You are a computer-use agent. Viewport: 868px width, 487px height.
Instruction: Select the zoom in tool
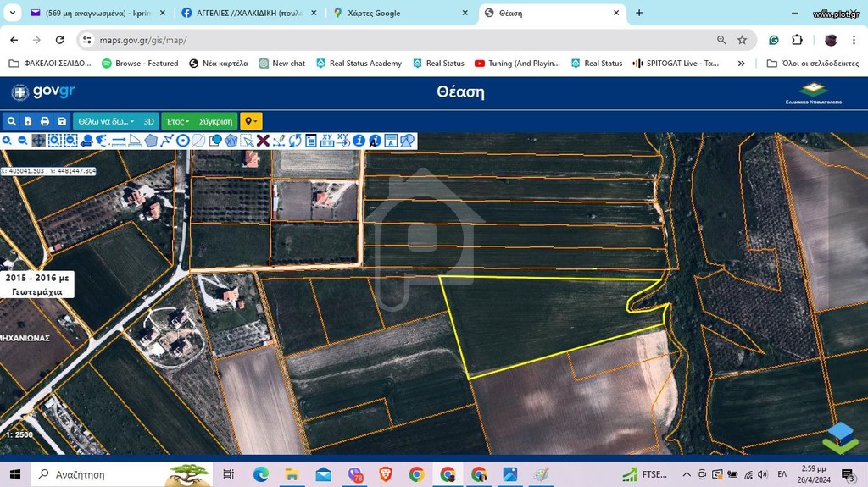[7, 141]
